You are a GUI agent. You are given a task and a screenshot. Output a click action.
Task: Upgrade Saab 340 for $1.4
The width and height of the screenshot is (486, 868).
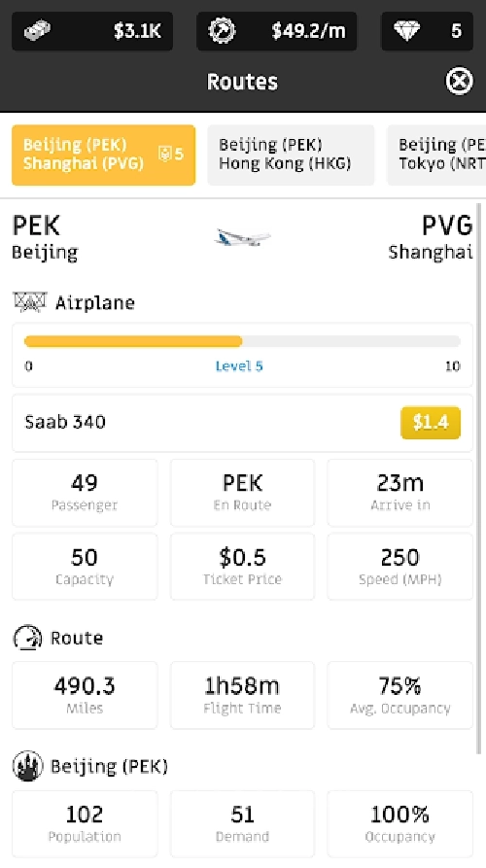coord(430,423)
